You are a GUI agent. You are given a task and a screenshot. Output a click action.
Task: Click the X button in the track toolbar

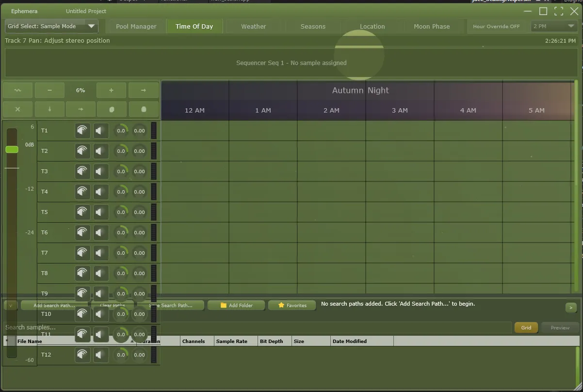(17, 109)
